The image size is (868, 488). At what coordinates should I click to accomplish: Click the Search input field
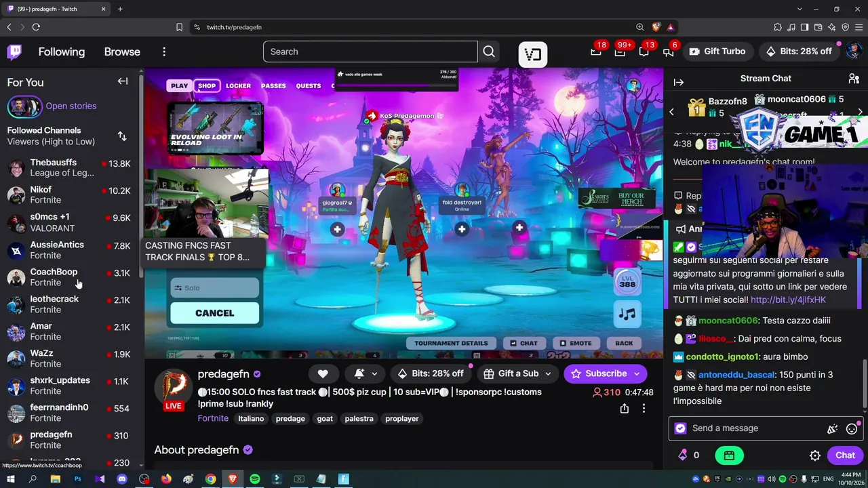370,52
